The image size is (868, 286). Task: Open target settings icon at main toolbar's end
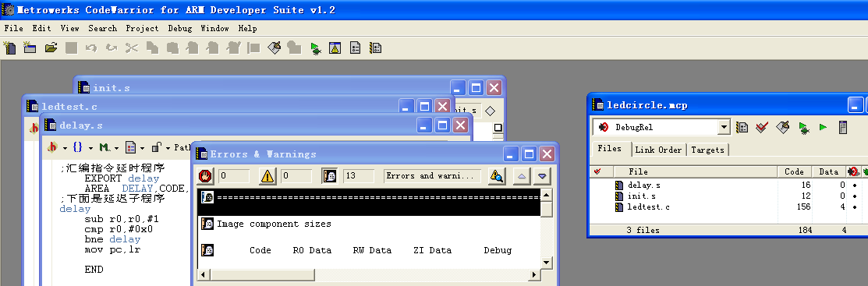click(x=375, y=48)
